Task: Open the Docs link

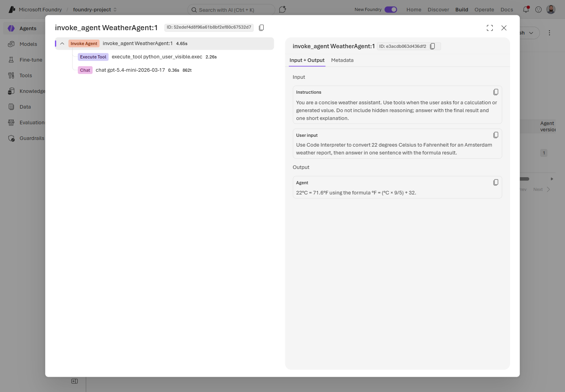Action: click(507, 10)
